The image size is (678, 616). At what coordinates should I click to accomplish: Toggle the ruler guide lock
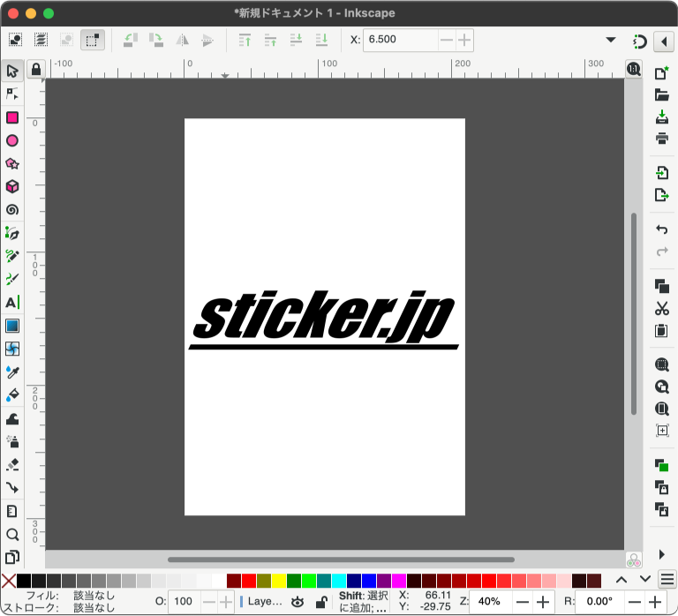click(x=36, y=69)
